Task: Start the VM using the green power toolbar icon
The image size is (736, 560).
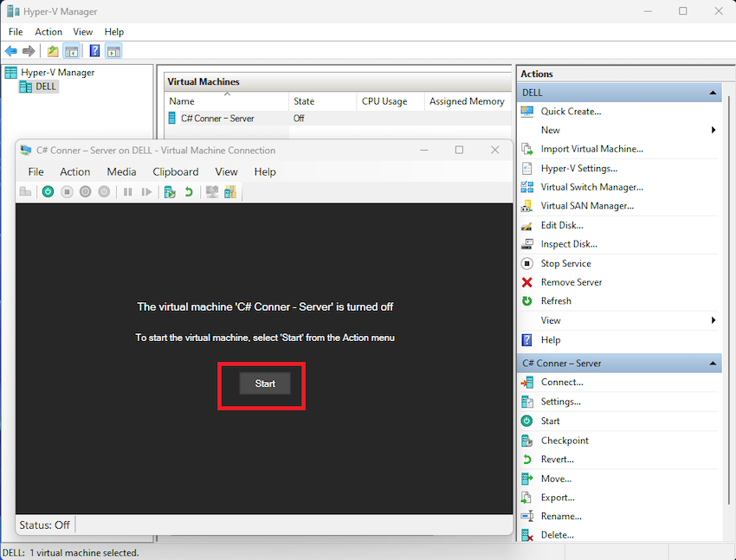Action: click(x=48, y=191)
